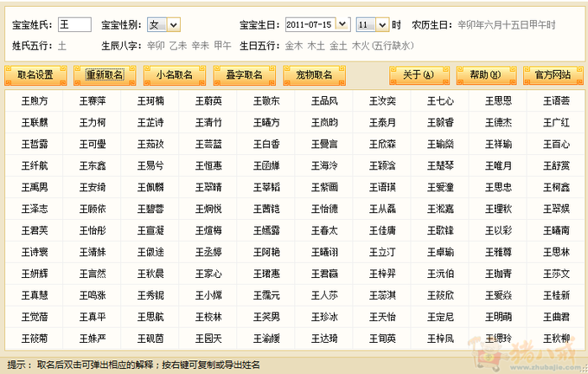Screen dimensions: 588x374
Task: Pick the name 王欣森
Action: [382, 145]
